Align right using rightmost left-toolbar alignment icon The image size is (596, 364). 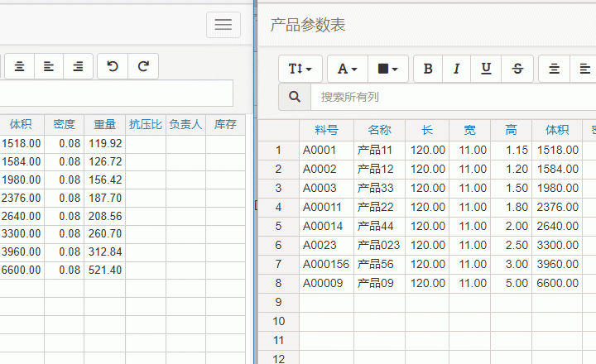pos(78,67)
